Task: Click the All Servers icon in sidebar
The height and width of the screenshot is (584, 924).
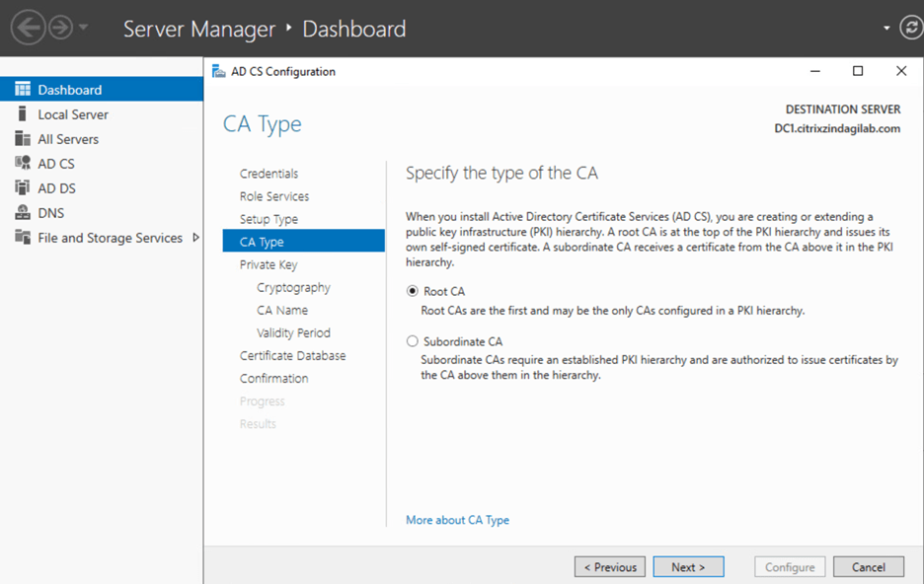Action: click(x=23, y=138)
